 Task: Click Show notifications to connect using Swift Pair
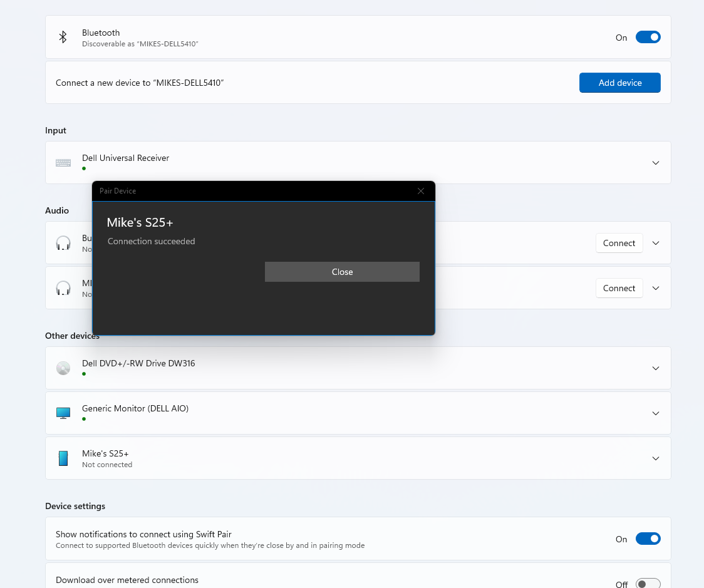pyautogui.click(x=143, y=535)
